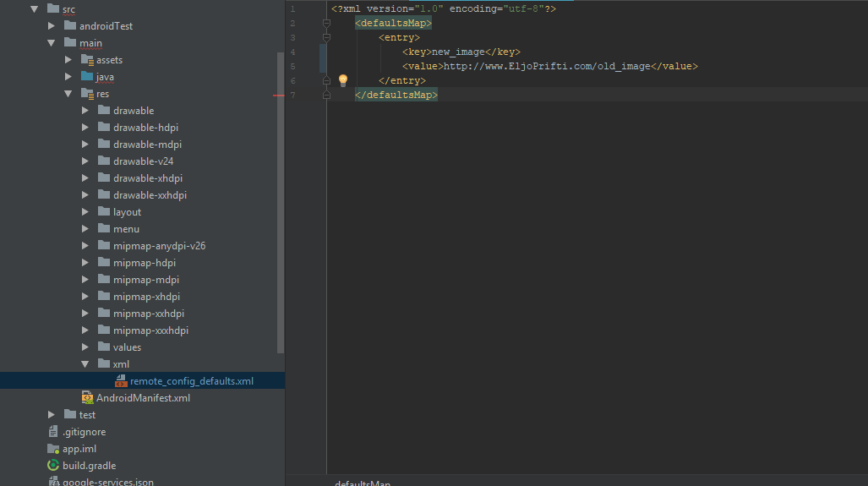The height and width of the screenshot is (486, 868).
Task: Click the menu folder icon
Action: click(x=104, y=228)
